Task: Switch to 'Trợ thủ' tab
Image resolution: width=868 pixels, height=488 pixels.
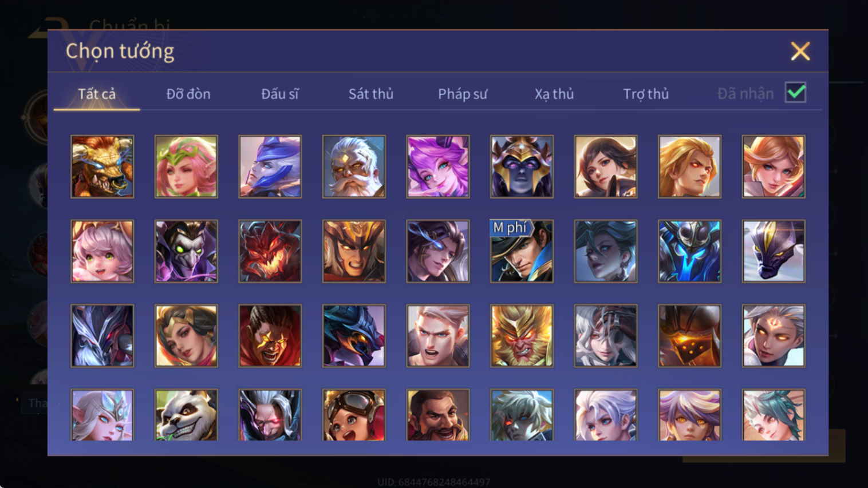Action: [x=646, y=94]
